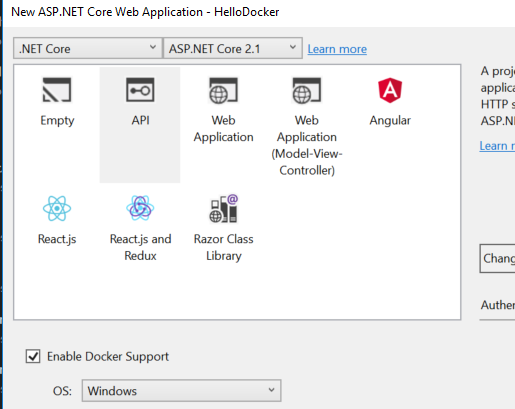
Task: Choose the API template icon
Action: tap(140, 90)
